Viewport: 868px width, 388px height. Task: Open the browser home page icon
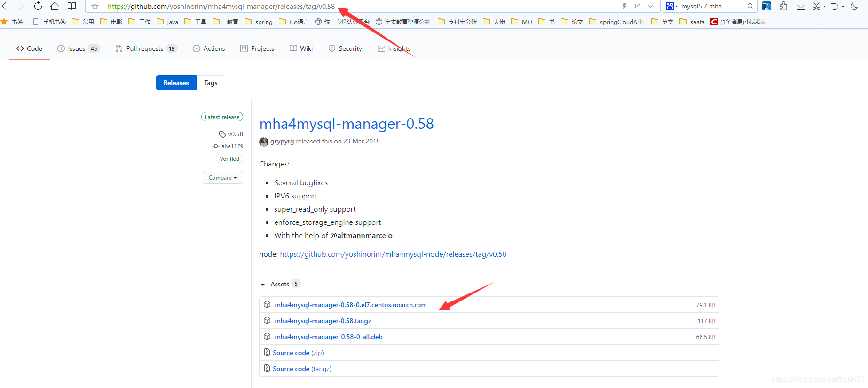point(55,6)
